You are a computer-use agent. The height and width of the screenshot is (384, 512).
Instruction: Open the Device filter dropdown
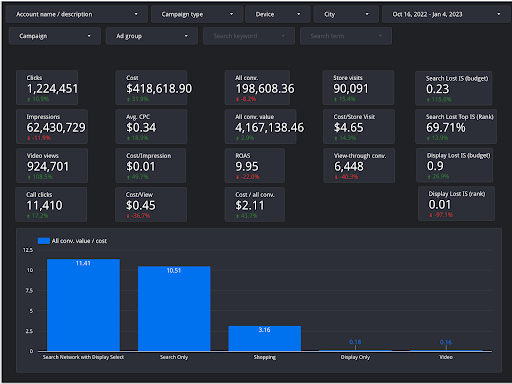pos(278,14)
